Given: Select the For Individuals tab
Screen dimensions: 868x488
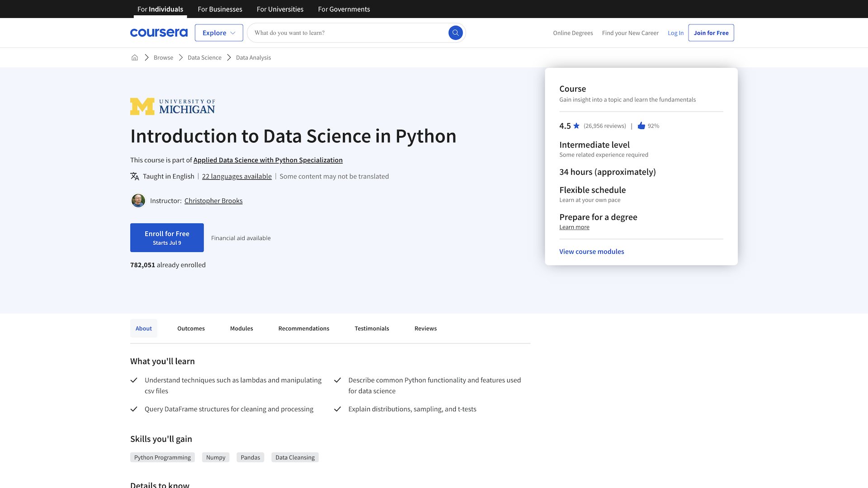Looking at the screenshot, I should (x=160, y=9).
